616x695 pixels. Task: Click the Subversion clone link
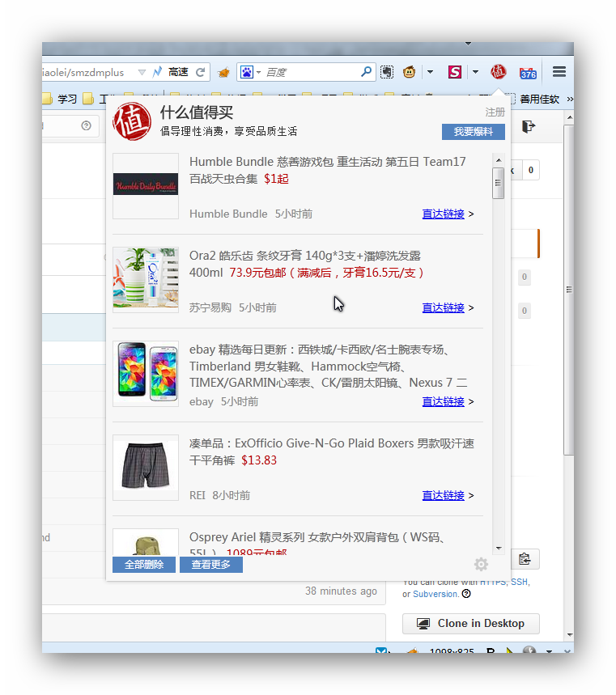tap(435, 594)
